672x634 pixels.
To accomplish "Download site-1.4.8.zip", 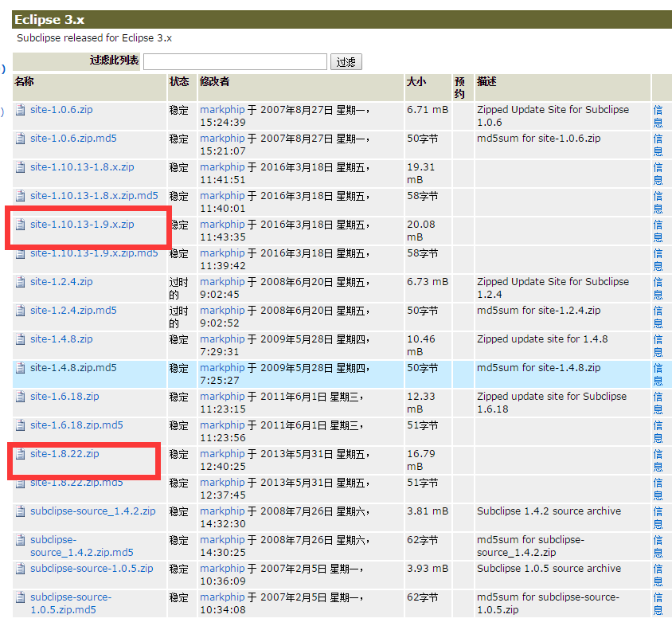I will pos(61,339).
